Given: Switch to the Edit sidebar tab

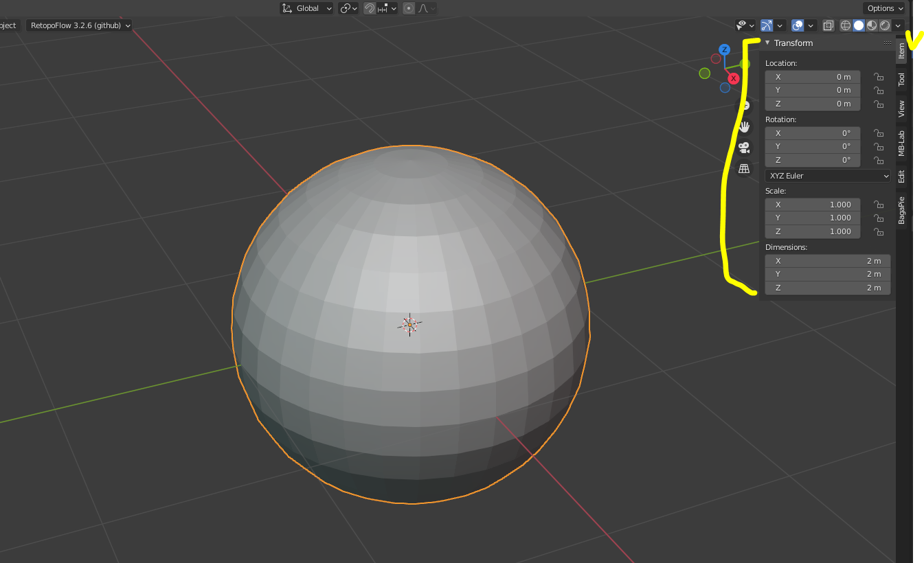Looking at the screenshot, I should coord(902,176).
